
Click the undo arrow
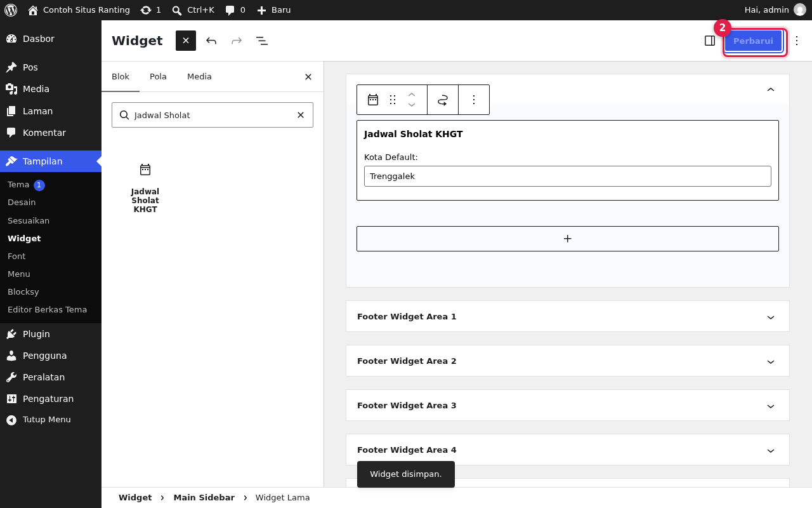coord(211,41)
